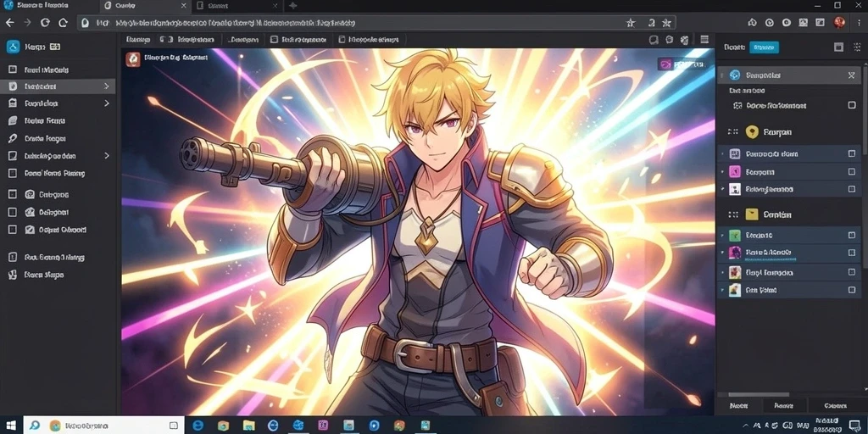Click the yellow folder group icon

(x=751, y=214)
